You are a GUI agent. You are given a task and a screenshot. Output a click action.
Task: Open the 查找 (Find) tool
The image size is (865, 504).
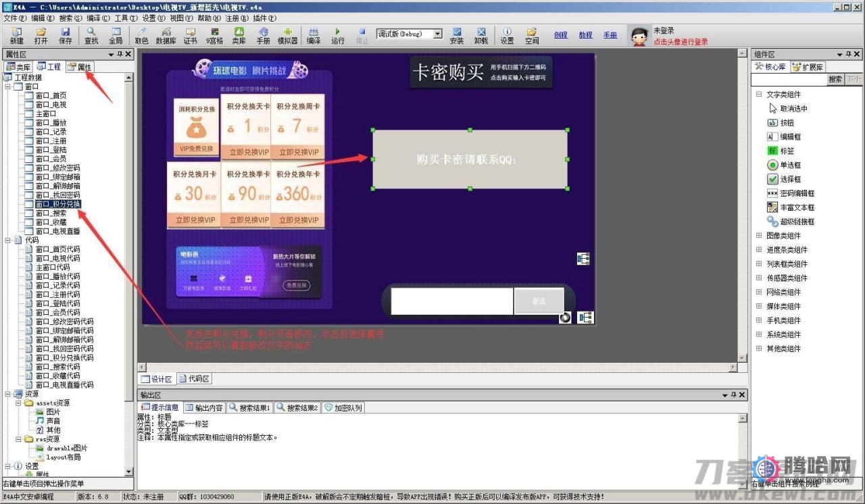click(91, 36)
